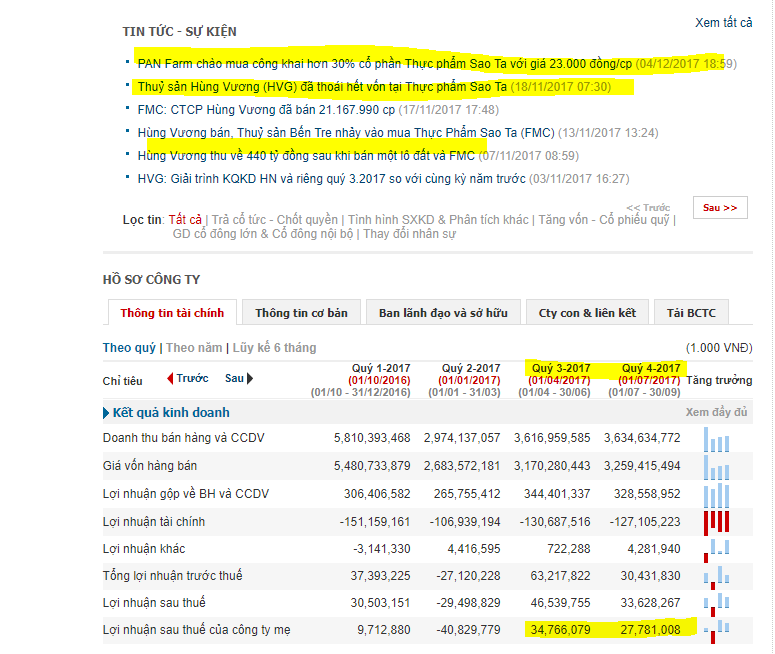Switch to the Thông tin cơ bản tab
Image resolution: width=775 pixels, height=654 pixels.
pyautogui.click(x=301, y=313)
